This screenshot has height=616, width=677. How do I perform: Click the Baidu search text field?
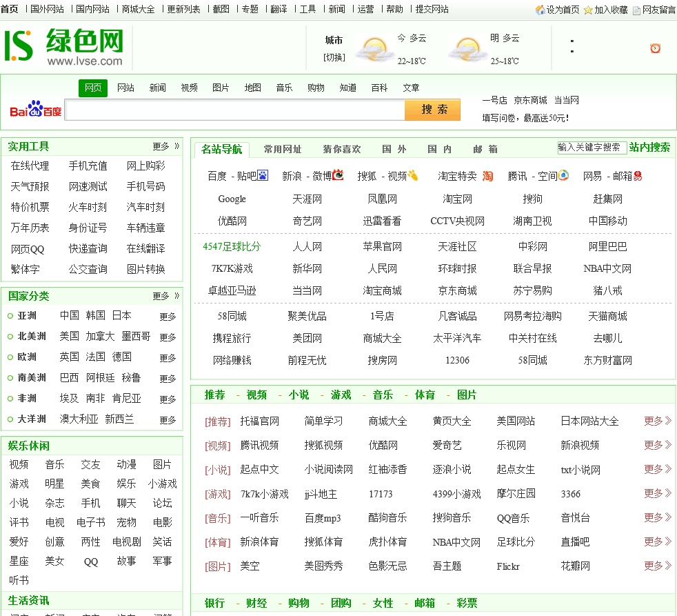pyautogui.click(x=235, y=110)
